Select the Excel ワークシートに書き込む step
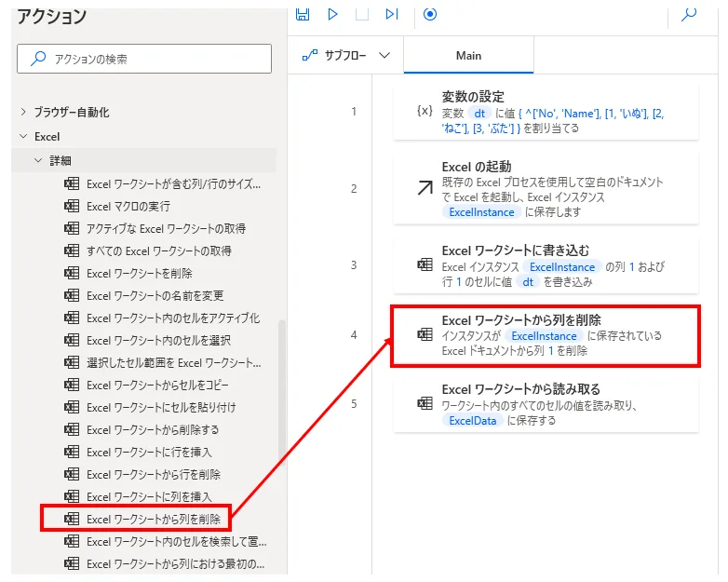The image size is (728, 582). (x=546, y=265)
